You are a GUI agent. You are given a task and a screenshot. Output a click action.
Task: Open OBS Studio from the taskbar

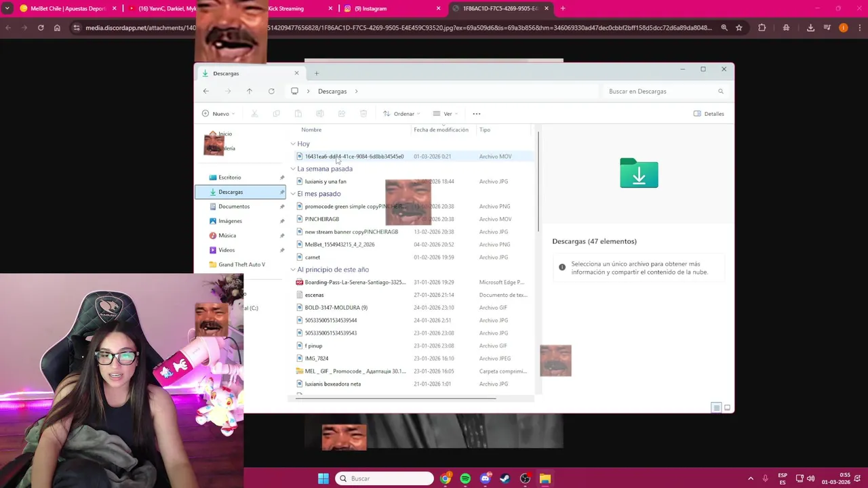pyautogui.click(x=525, y=479)
